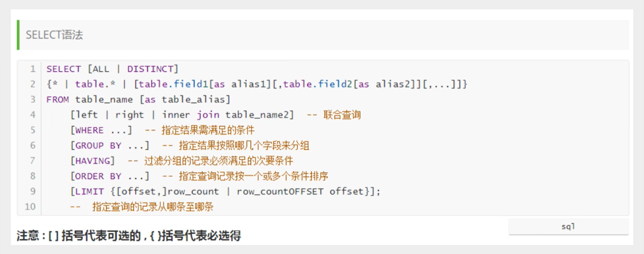The image size is (644, 254).
Task: Click the sql language label
Action: pos(568,227)
